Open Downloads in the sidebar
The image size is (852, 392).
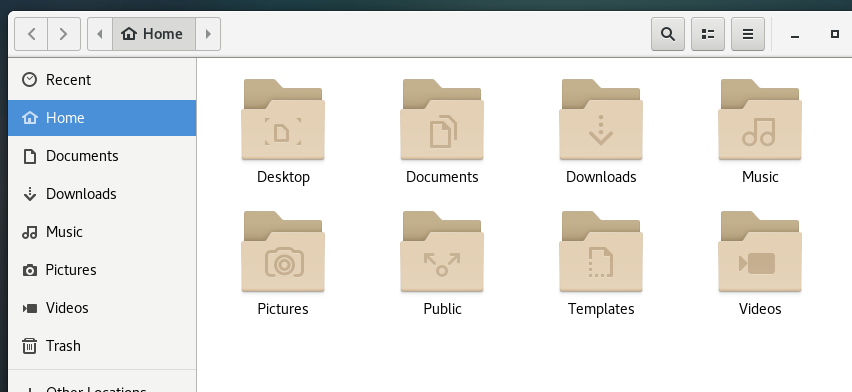(102, 194)
